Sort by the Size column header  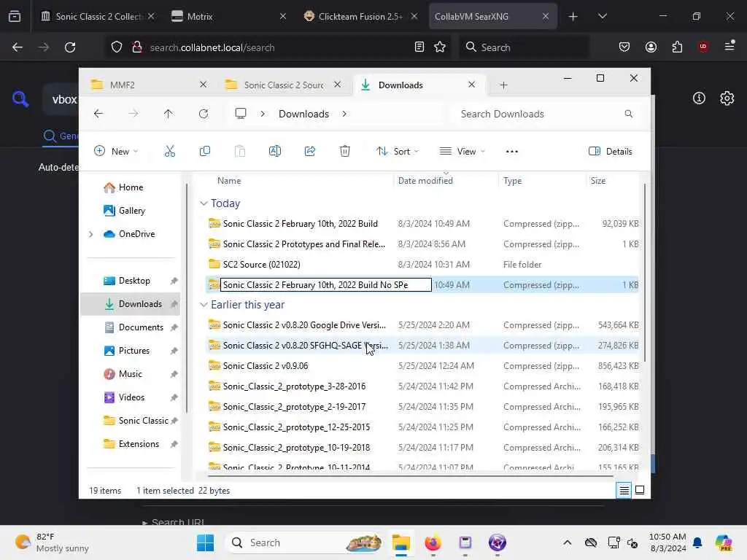(598, 181)
